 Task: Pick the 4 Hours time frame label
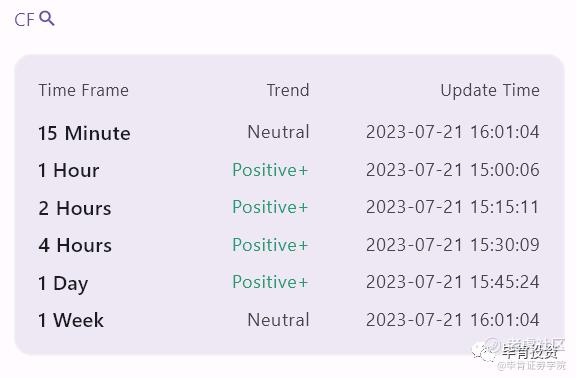[x=75, y=245]
